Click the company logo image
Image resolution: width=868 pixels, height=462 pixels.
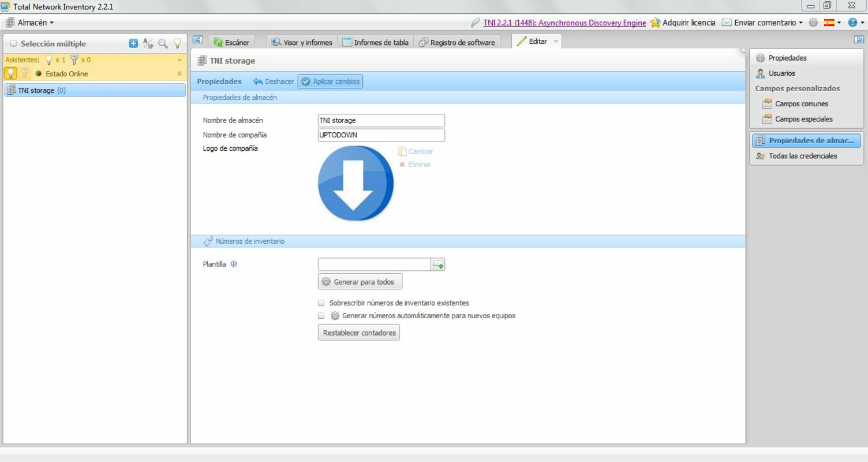pyautogui.click(x=356, y=183)
